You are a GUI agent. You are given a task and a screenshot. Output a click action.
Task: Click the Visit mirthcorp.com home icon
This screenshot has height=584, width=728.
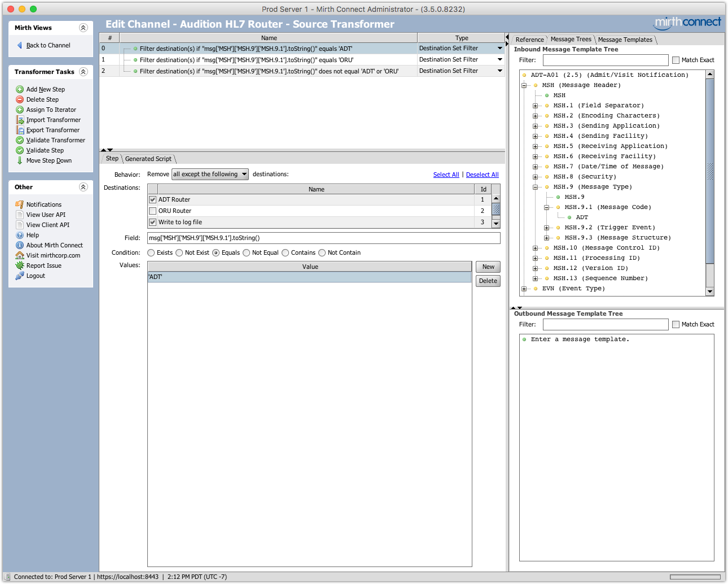(x=20, y=255)
